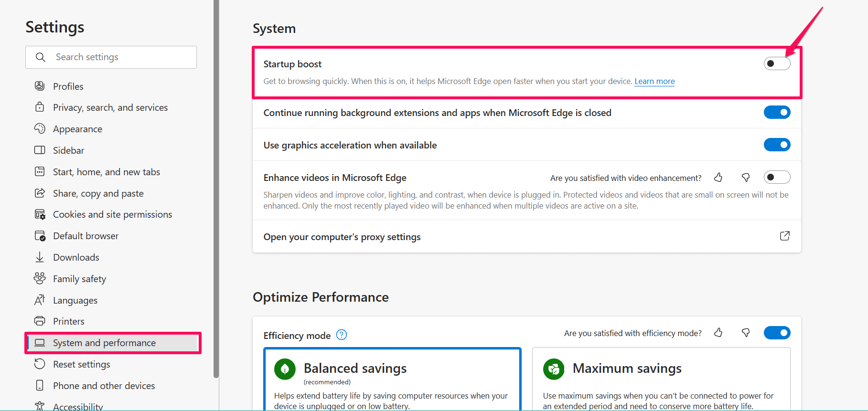Turn off the Efficiency mode toggle
The height and width of the screenshot is (411, 868).
click(777, 333)
